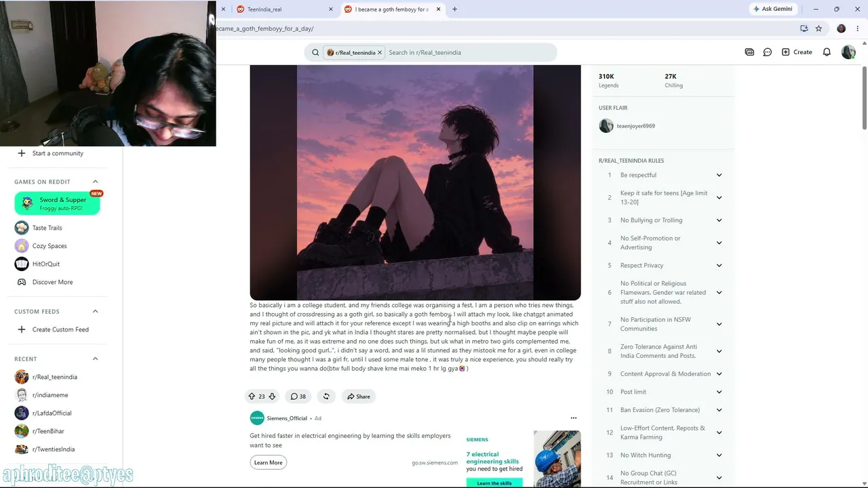Upvote the goth femboy post

click(x=252, y=396)
